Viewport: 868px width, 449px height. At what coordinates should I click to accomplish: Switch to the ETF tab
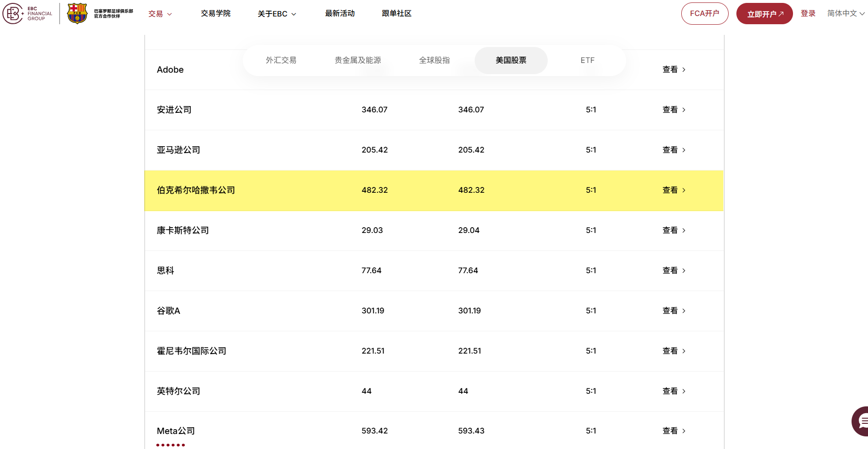(587, 60)
